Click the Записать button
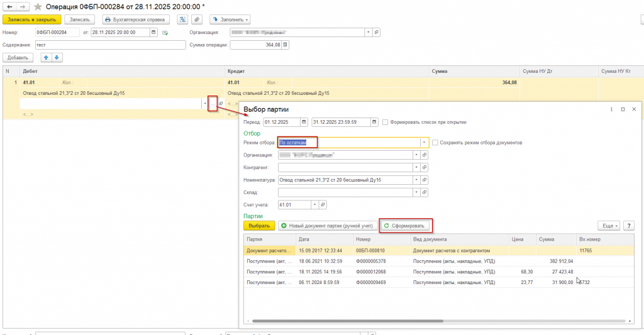Viewport: 644px width, 335px height. click(80, 19)
